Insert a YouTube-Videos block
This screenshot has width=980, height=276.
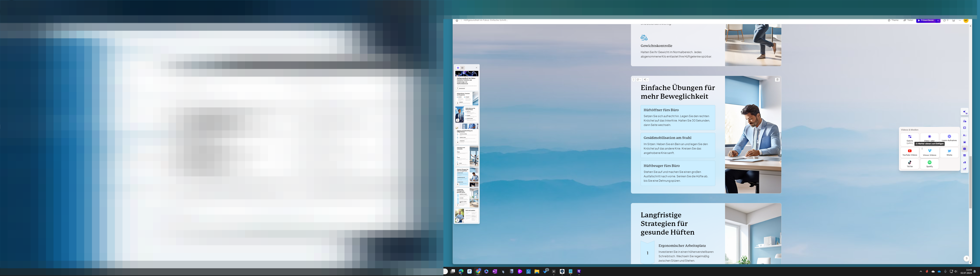pos(910,153)
